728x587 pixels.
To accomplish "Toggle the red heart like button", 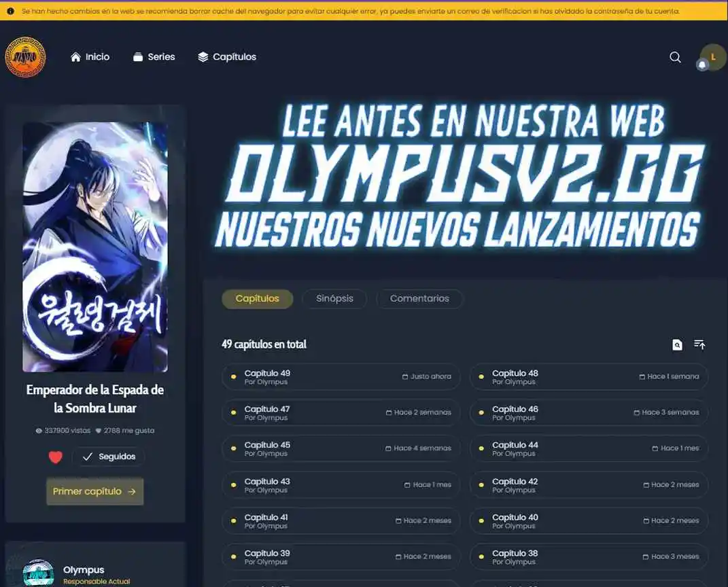I will click(55, 457).
